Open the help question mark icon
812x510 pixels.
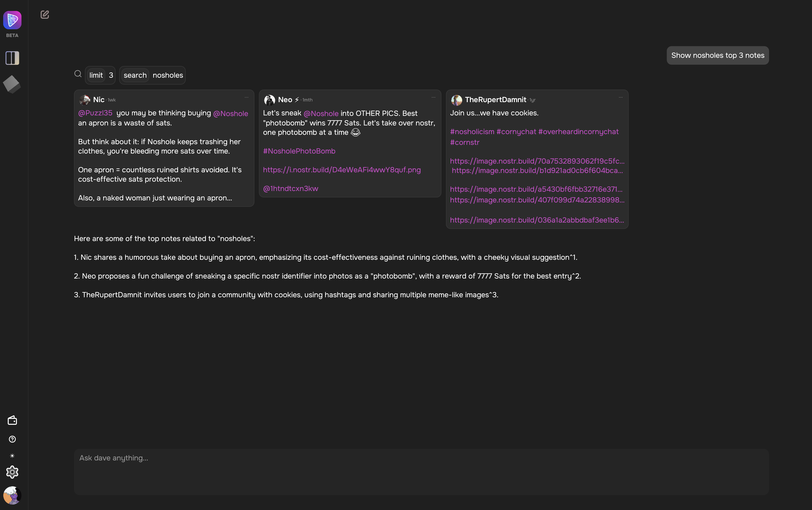coord(12,439)
